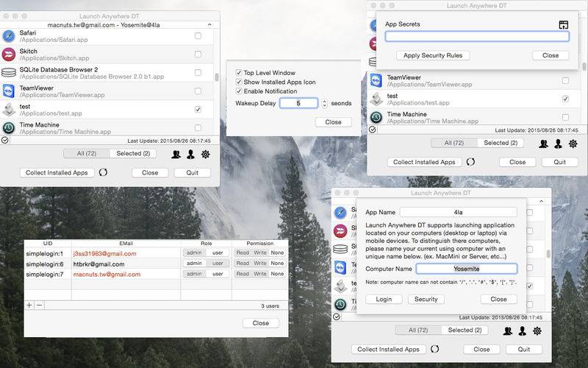The height and width of the screenshot is (368, 588).
Task: Click checkmark status icon in top-left window
Action: pos(5,140)
